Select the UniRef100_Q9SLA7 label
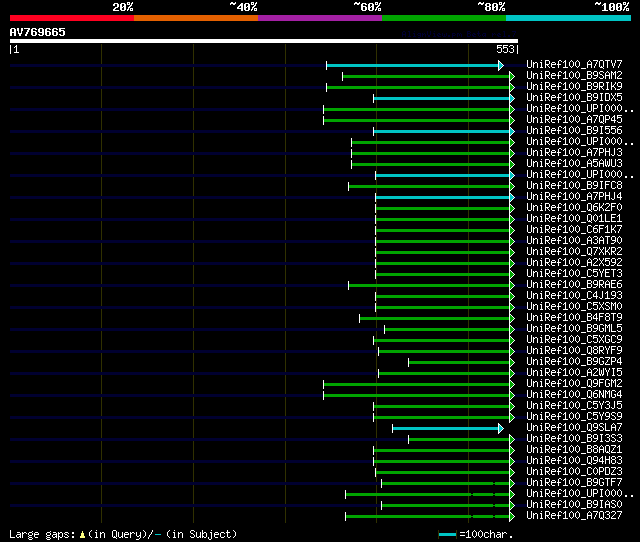The height and width of the screenshot is (542, 640). pyautogui.click(x=574, y=428)
